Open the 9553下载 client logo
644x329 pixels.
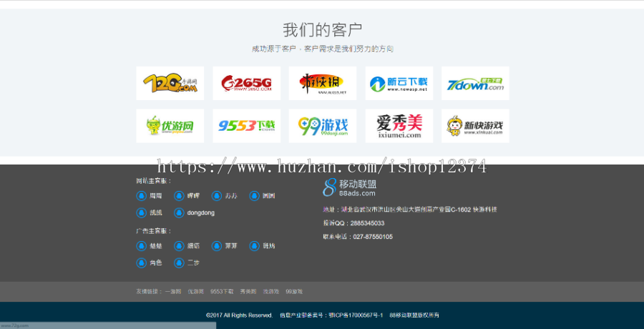coord(246,127)
